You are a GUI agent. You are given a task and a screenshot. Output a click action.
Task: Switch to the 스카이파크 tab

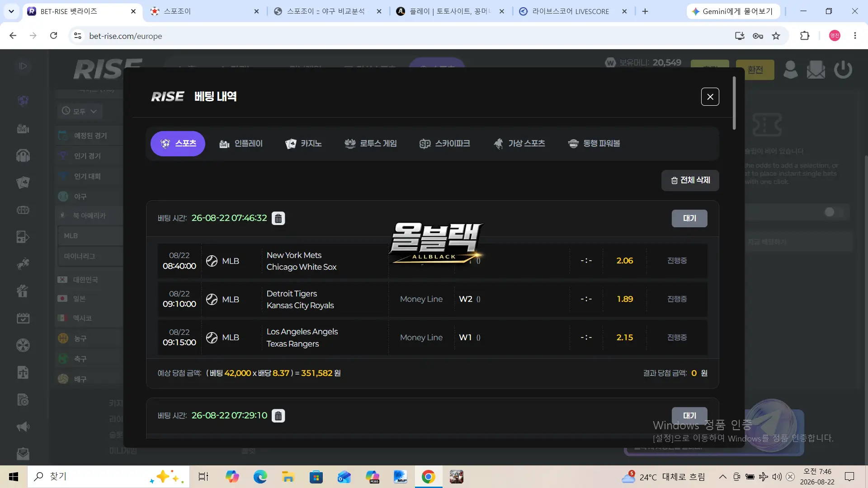click(444, 144)
